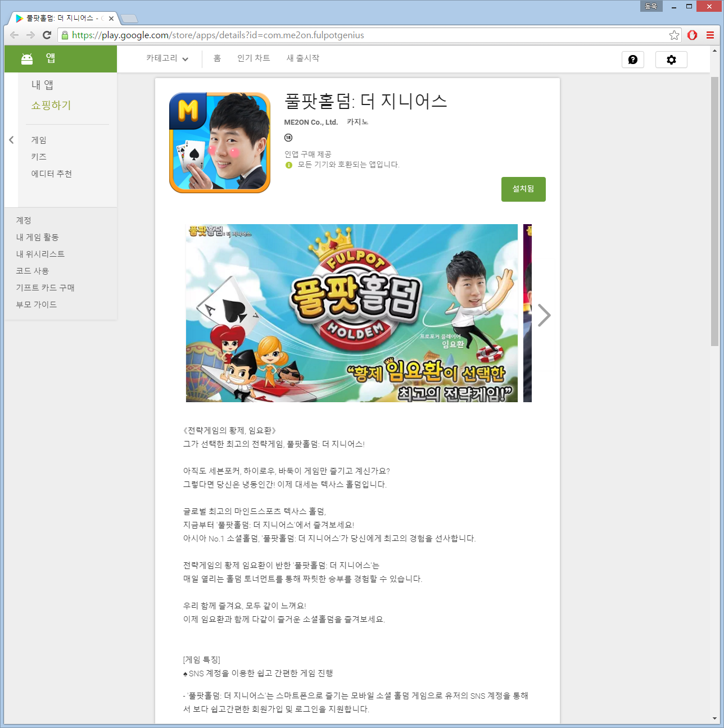Click the address bar URL field

click(x=369, y=35)
